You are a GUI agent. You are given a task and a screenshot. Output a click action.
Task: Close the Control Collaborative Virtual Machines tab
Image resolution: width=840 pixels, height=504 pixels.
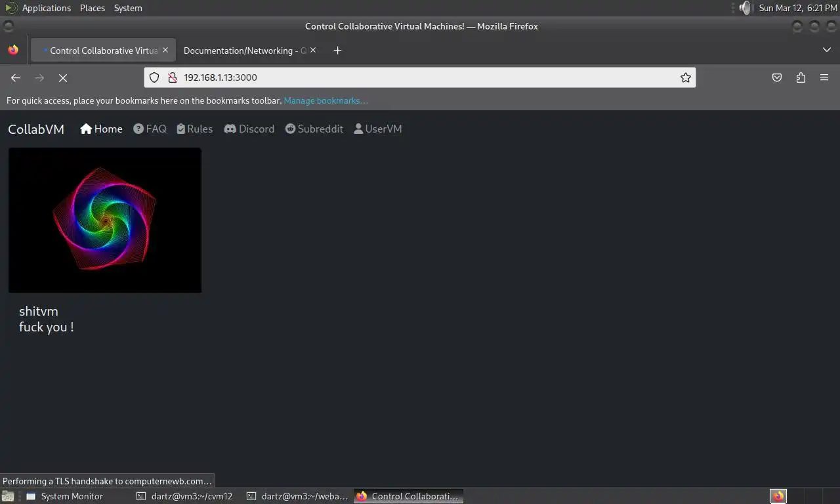[x=165, y=50]
